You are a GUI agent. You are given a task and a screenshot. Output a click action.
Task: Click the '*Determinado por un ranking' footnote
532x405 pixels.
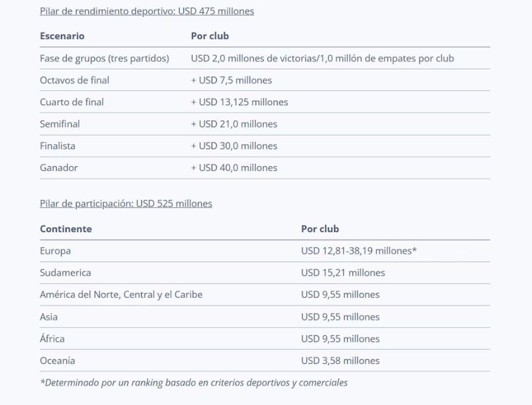coord(194,383)
